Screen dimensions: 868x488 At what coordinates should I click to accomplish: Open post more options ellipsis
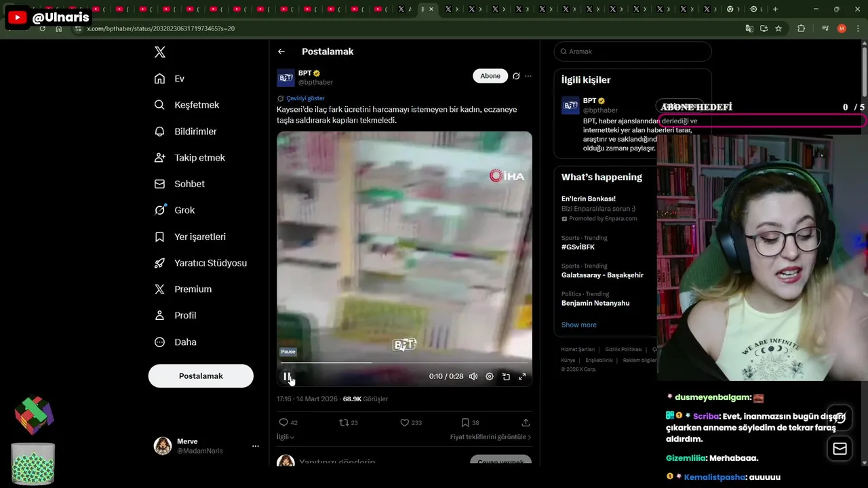(528, 76)
